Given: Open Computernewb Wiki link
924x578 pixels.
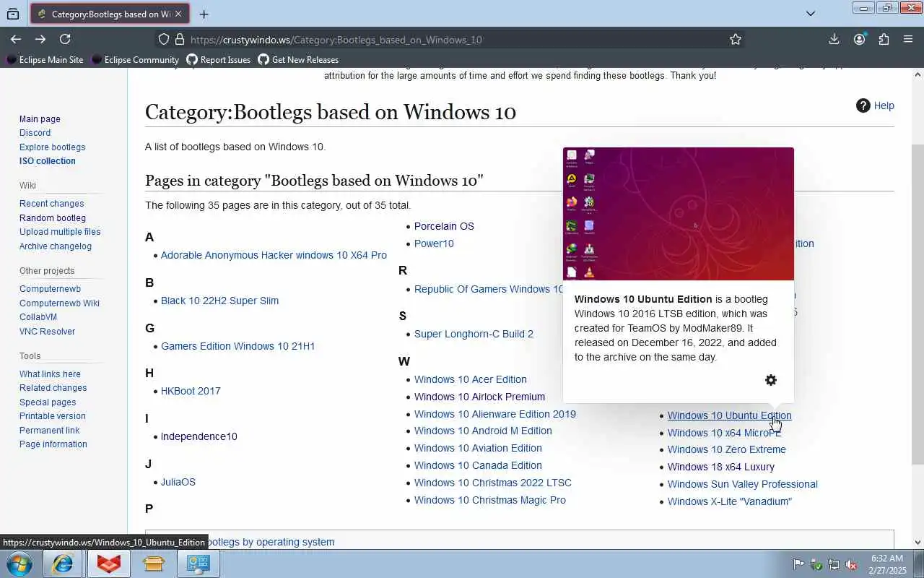Looking at the screenshot, I should pos(59,303).
